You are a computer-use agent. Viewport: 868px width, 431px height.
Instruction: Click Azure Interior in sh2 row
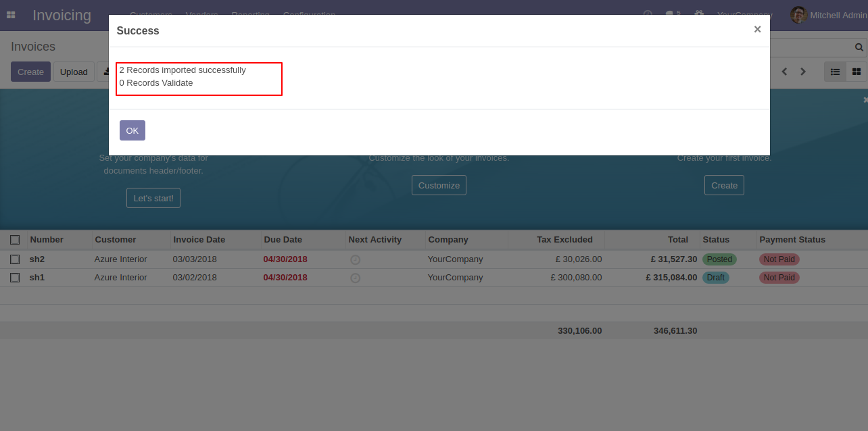[120, 259]
